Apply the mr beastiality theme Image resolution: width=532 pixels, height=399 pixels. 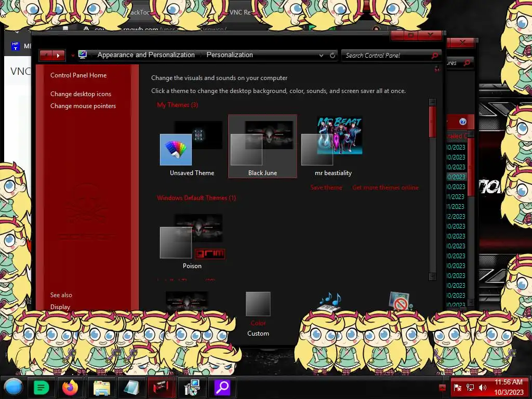333,147
